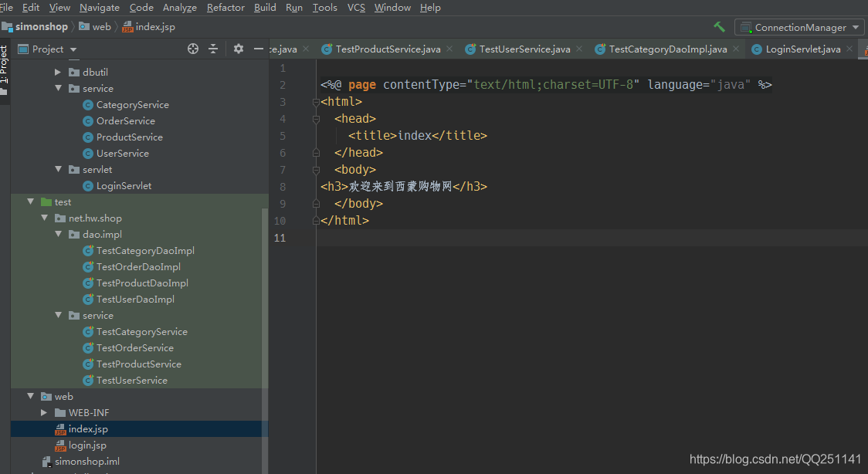Viewport: 868px width, 474px height.
Task: Open ConnectionManager run configuration dropdown
Action: coord(799,27)
